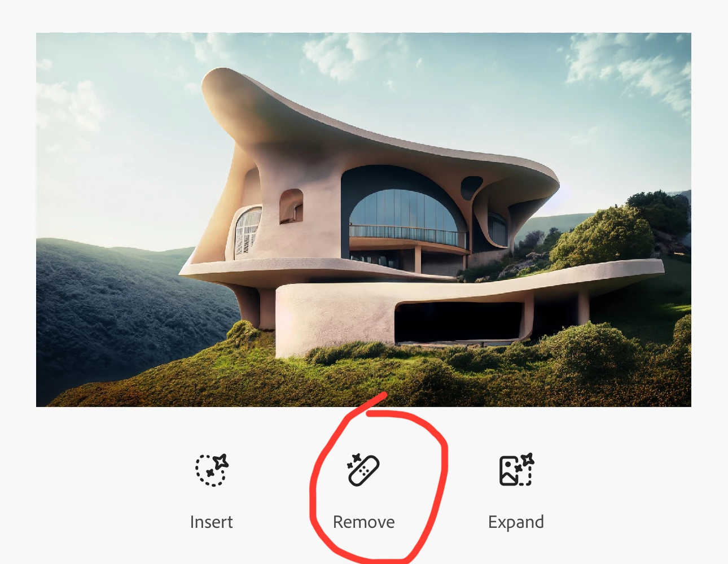Viewport: 728px width, 564px height.
Task: Click the "Expand" text label
Action: tap(516, 522)
